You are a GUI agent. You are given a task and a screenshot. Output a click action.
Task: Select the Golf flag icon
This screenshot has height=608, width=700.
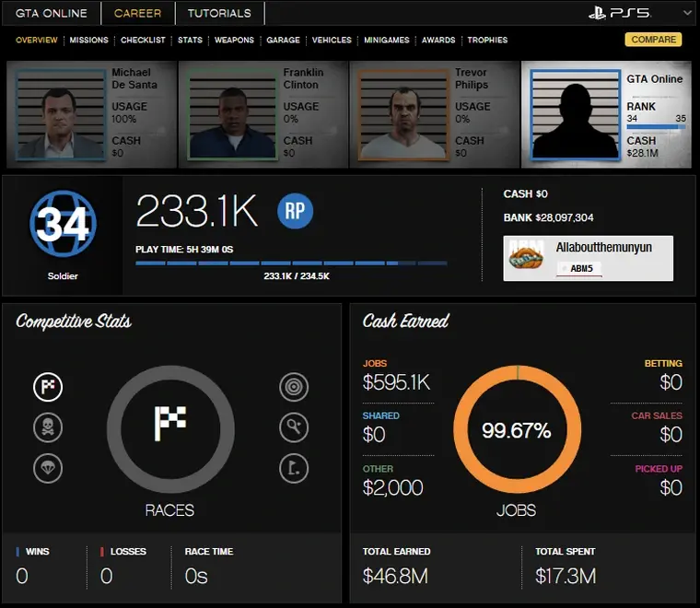click(294, 468)
